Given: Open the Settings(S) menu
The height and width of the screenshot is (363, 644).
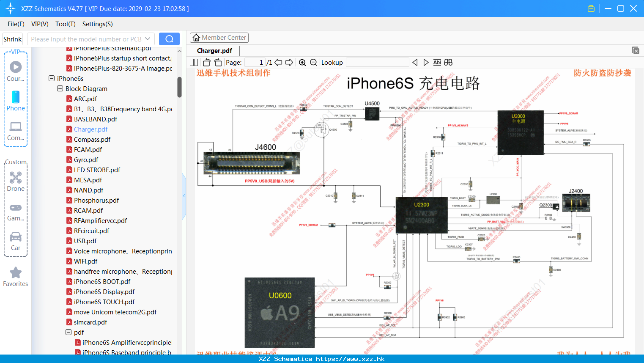Looking at the screenshot, I should 98,24.
